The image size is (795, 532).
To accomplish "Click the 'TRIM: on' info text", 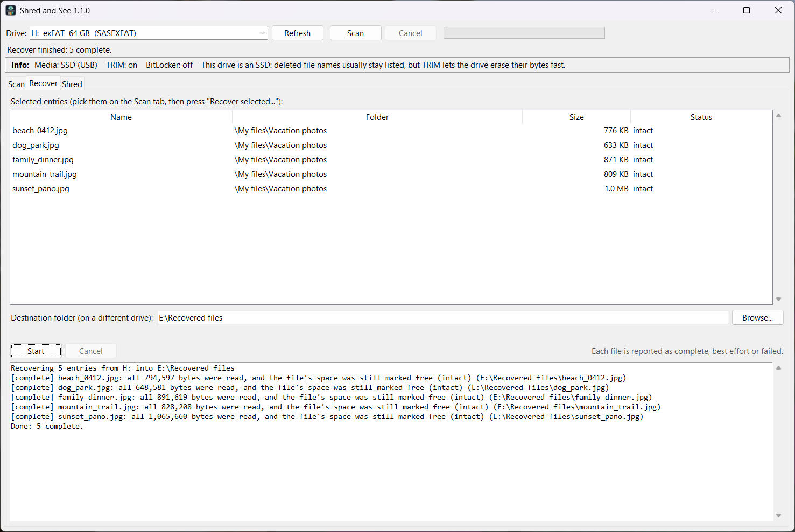I will pyautogui.click(x=122, y=65).
